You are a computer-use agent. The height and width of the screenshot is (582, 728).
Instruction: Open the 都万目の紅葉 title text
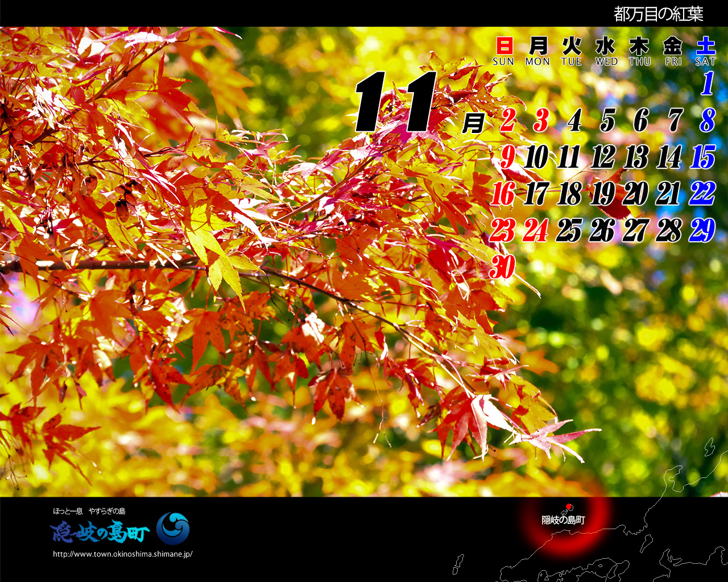coord(657,13)
